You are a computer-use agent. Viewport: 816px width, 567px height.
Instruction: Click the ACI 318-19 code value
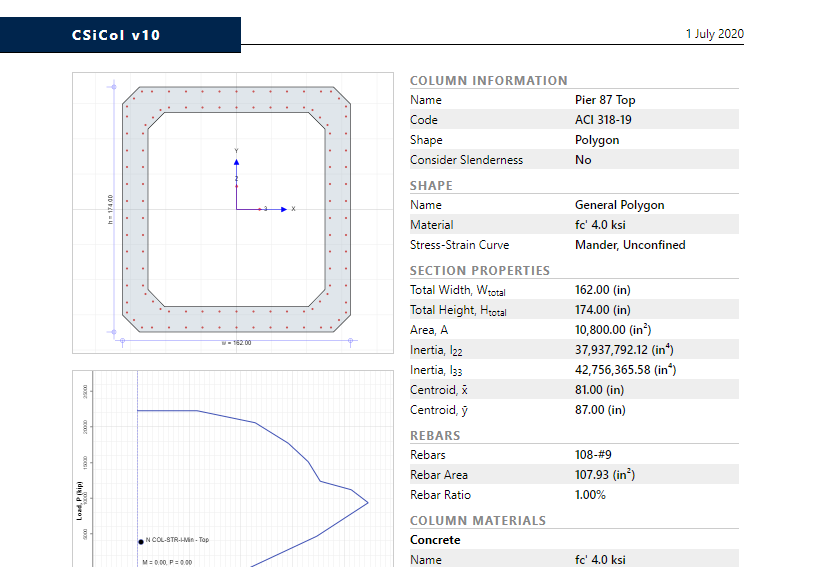click(x=603, y=120)
